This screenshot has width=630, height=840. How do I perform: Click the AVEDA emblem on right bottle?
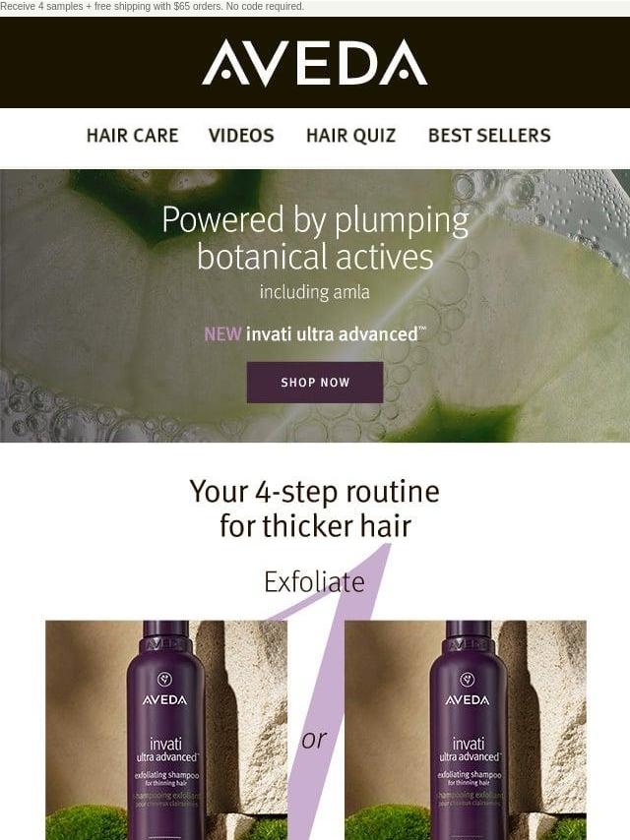(x=468, y=680)
